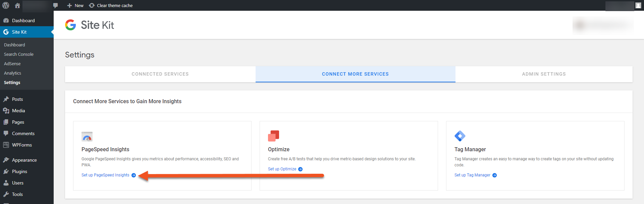Click Clear theme cache in admin bar
644x204 pixels.
coord(111,5)
